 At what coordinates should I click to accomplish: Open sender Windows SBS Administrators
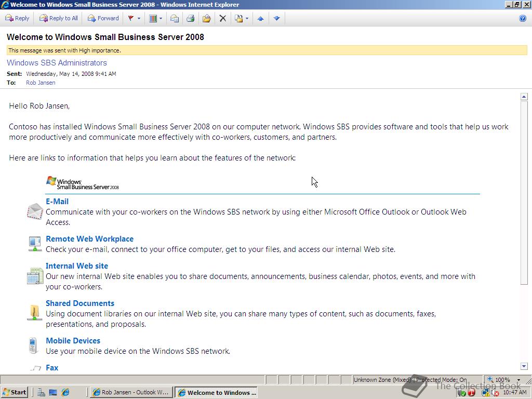[57, 63]
